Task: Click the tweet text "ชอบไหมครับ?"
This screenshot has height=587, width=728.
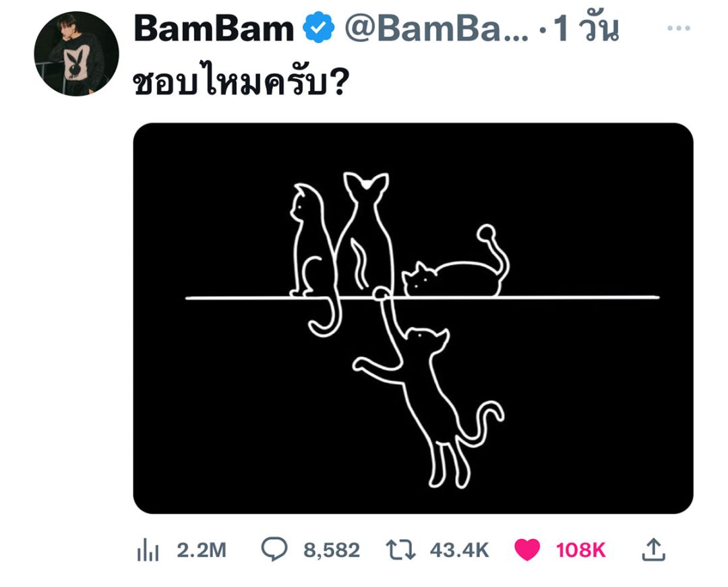Action: tap(240, 84)
